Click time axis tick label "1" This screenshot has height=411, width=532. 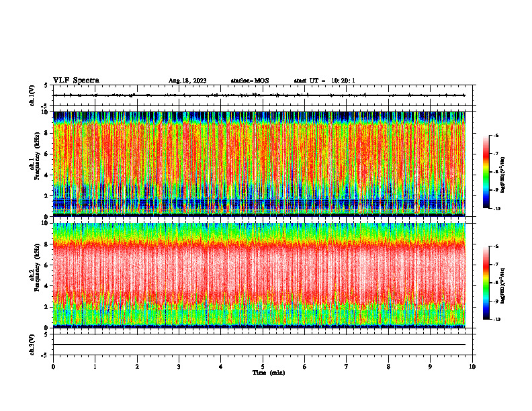[x=95, y=367]
